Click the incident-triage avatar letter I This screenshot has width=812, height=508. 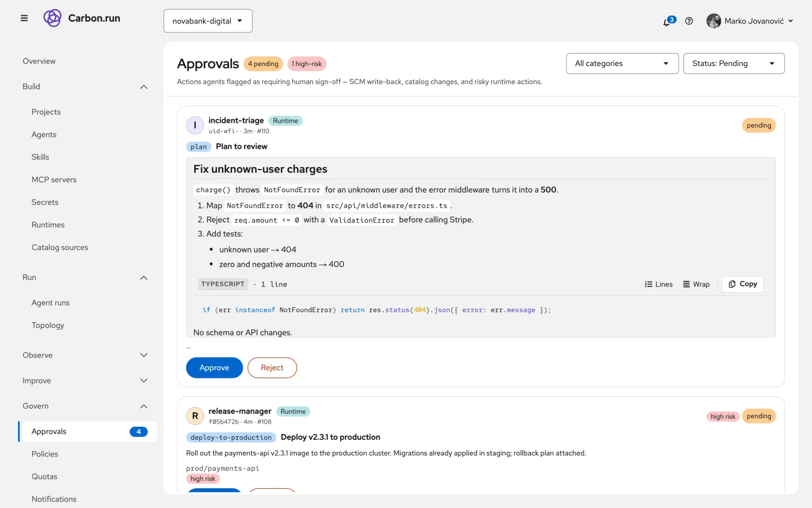195,125
